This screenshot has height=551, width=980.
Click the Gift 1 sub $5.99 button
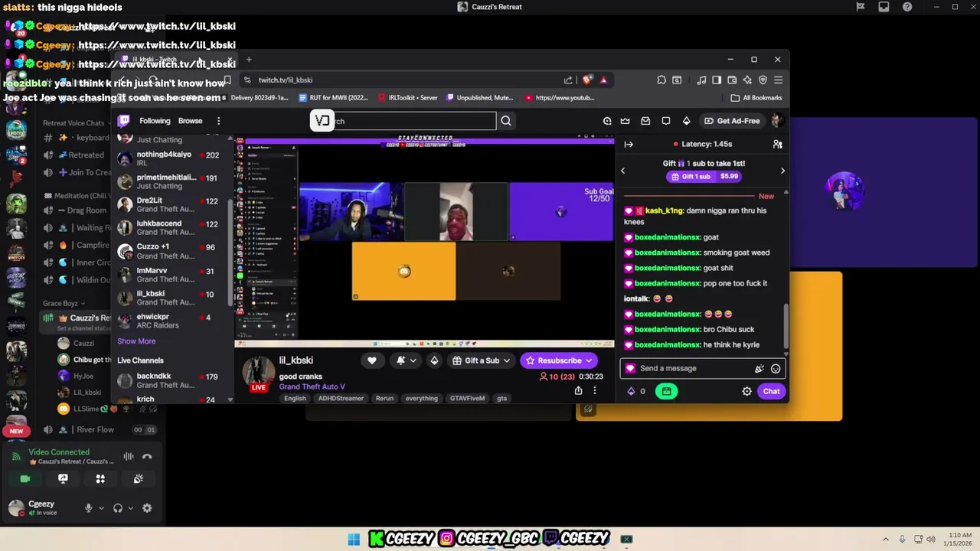704,176
